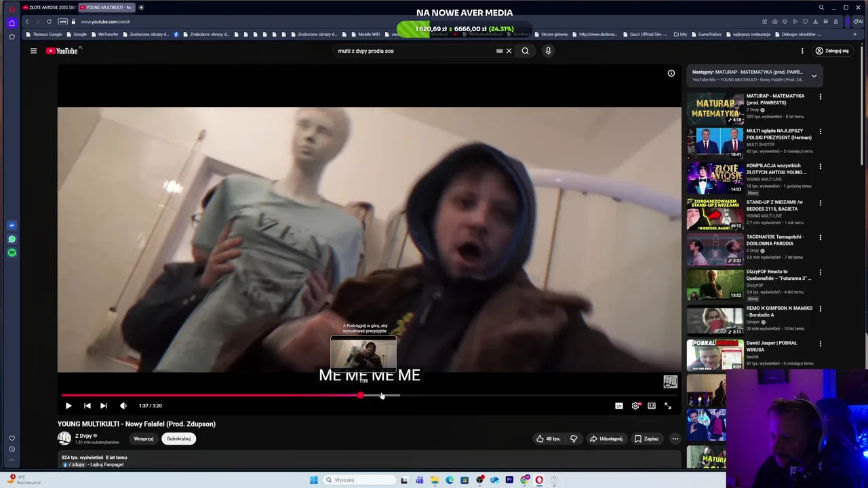Click the Wesprzyj join button

coord(143,439)
